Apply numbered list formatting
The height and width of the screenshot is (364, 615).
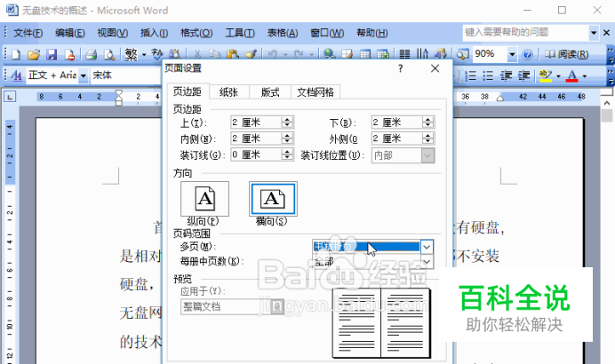pos(470,75)
